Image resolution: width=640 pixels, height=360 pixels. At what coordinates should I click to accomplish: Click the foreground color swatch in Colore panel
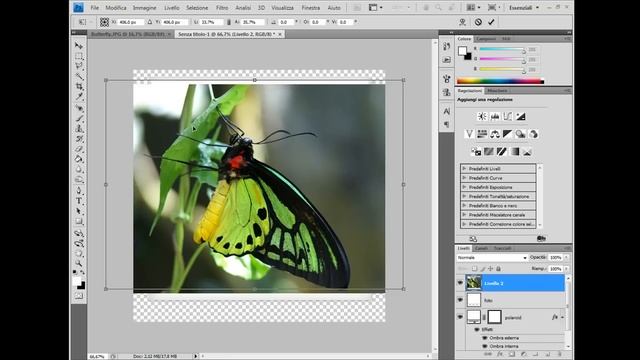click(462, 51)
